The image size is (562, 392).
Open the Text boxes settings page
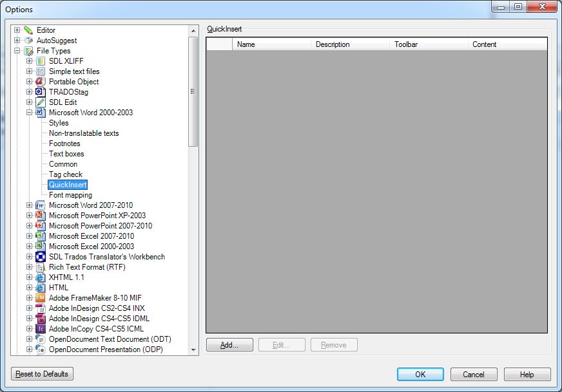(x=66, y=154)
